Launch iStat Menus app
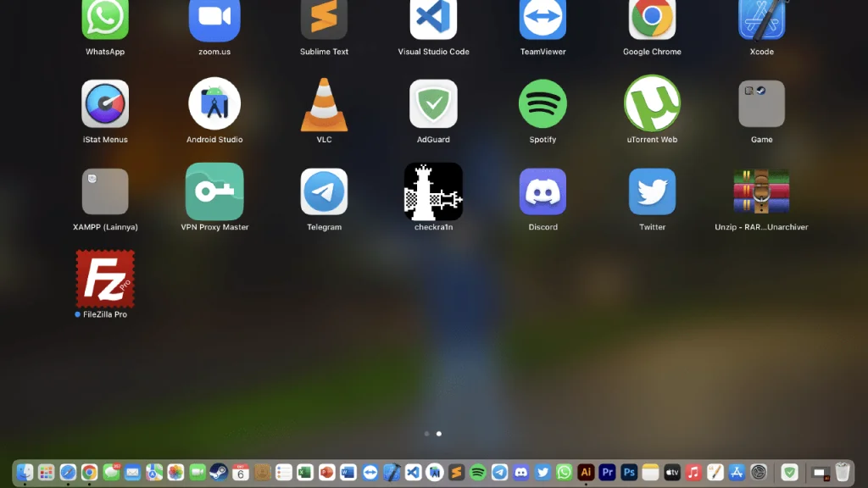Viewport: 868px width, 488px height. pos(104,103)
